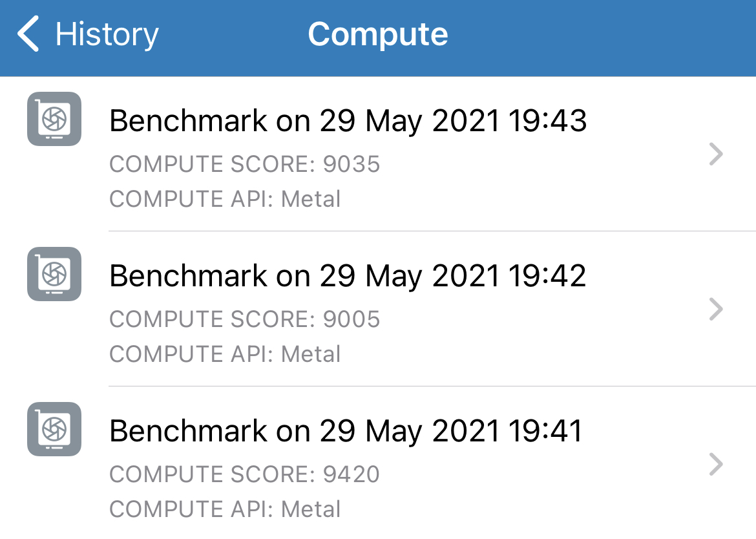Open Benchmark on 29 May 2021 19:41
This screenshot has height=539, width=756.
pyautogui.click(x=346, y=431)
